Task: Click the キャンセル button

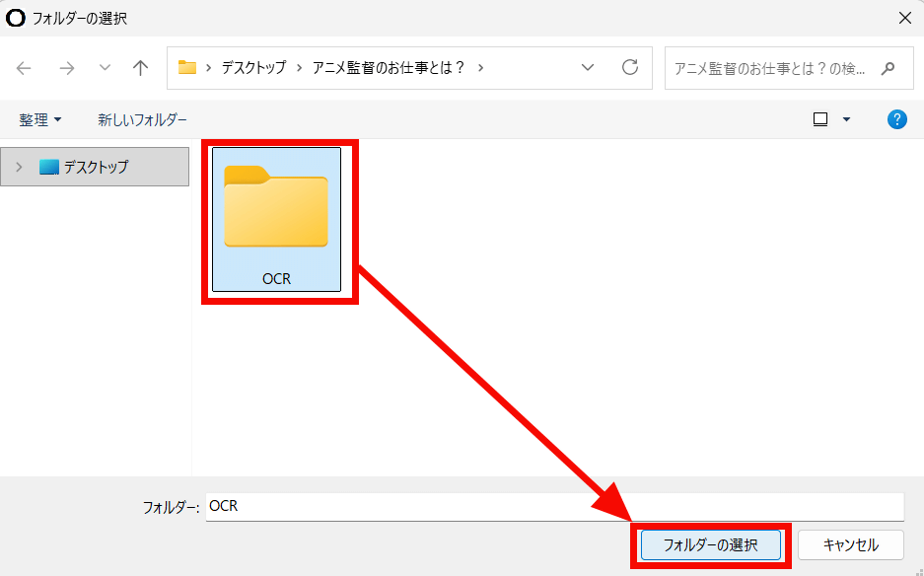Action: (851, 545)
